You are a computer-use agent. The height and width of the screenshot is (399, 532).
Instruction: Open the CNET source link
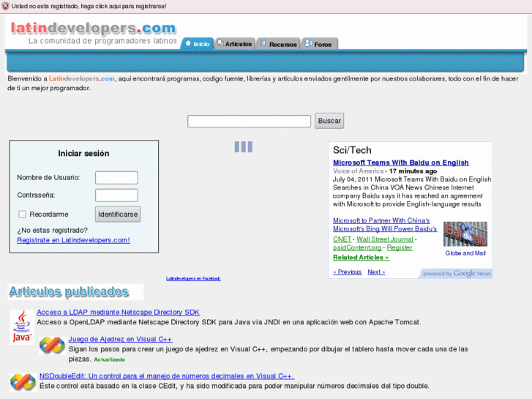342,239
